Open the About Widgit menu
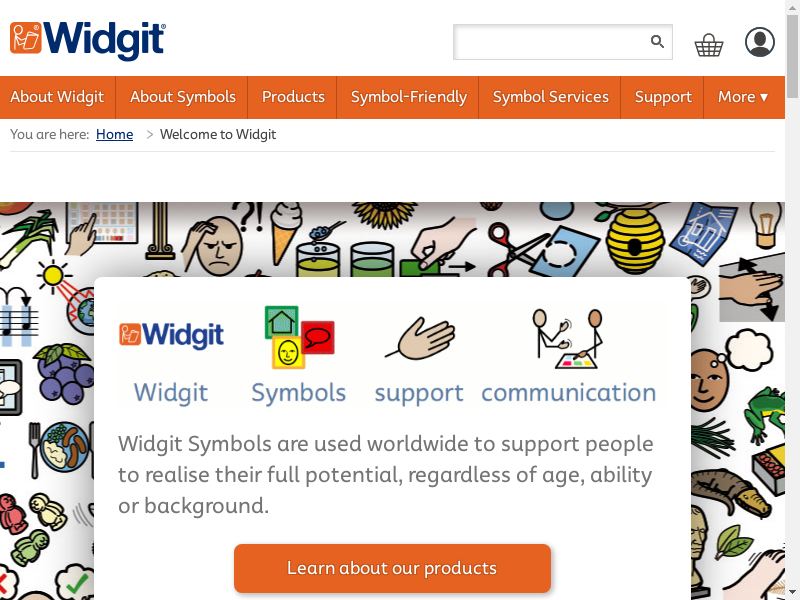 pyautogui.click(x=58, y=97)
